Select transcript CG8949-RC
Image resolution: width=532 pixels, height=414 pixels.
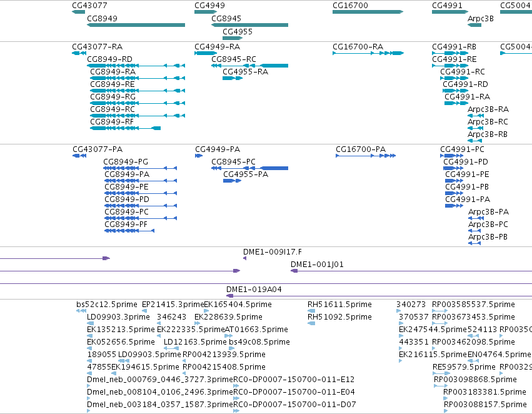tap(113, 109)
